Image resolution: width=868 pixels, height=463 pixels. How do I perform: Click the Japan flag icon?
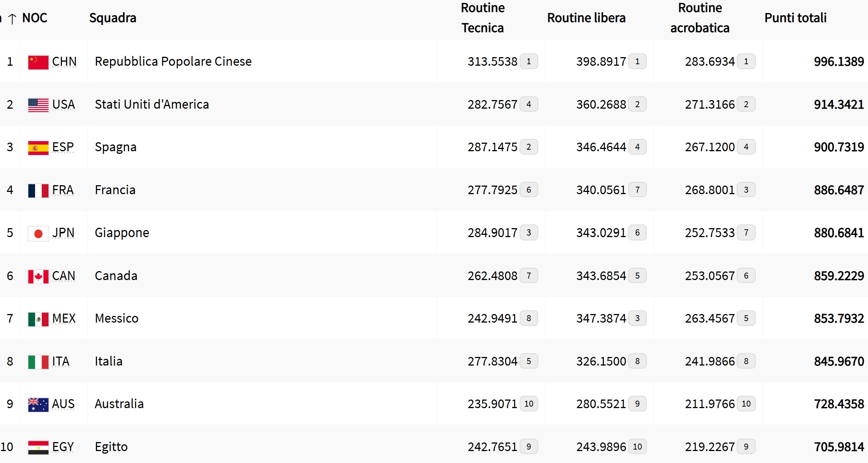click(38, 233)
